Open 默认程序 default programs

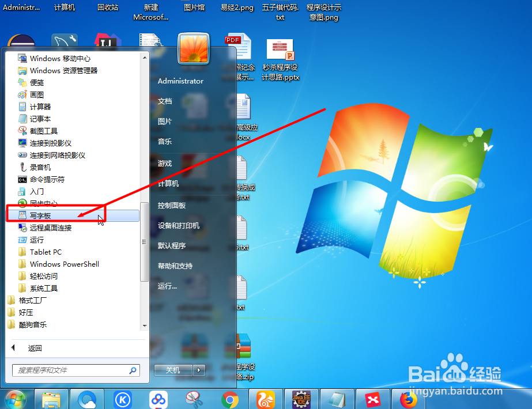click(172, 246)
